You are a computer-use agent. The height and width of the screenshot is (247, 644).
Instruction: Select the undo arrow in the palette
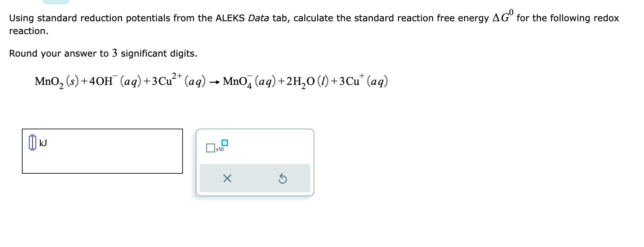point(282,178)
